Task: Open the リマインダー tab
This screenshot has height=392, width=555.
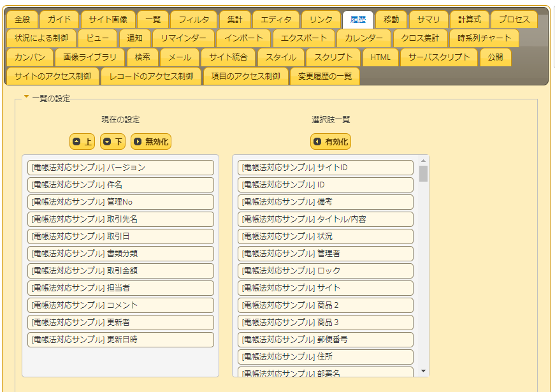Action: click(x=184, y=38)
